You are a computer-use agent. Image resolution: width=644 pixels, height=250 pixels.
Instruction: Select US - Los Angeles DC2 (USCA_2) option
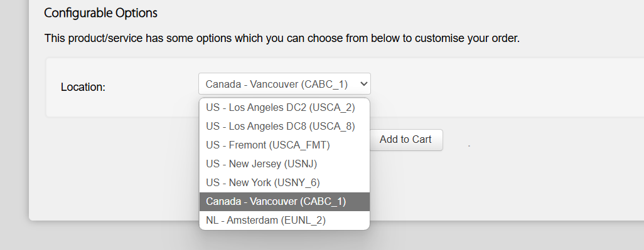point(284,107)
